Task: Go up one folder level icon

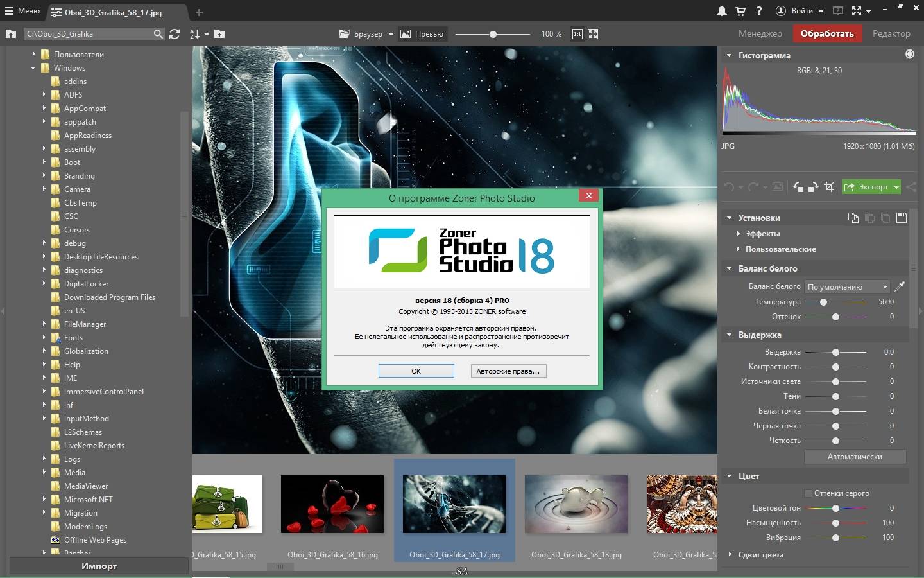Action: [x=11, y=34]
